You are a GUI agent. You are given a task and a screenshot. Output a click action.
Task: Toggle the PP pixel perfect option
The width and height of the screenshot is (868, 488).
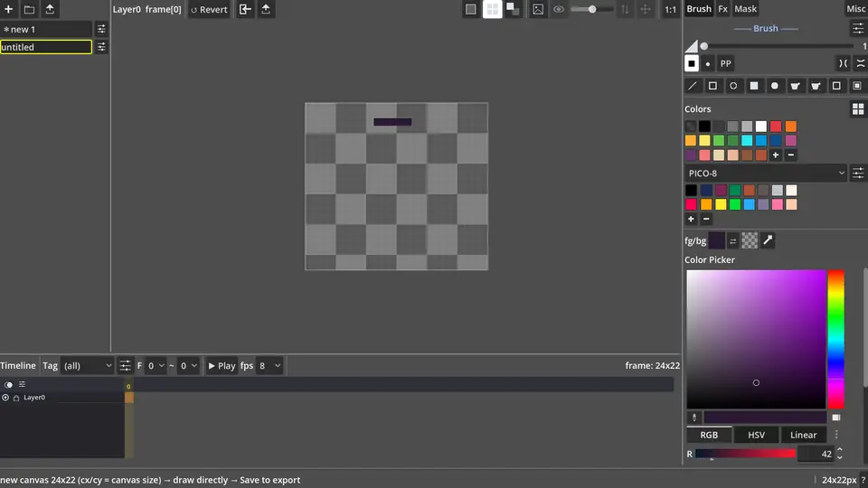click(x=725, y=63)
